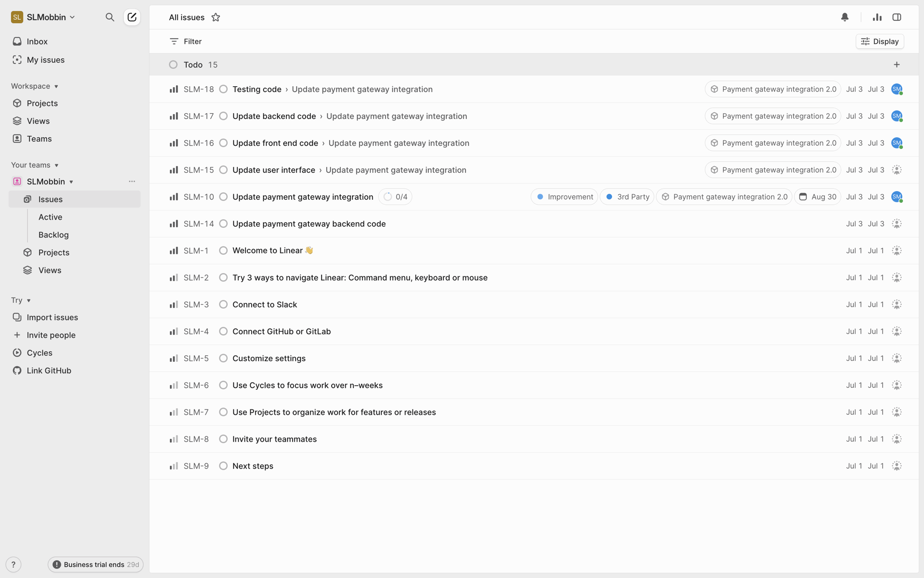The image size is (924, 578).
Task: Open issue Welcome to Linear
Action: [272, 251]
